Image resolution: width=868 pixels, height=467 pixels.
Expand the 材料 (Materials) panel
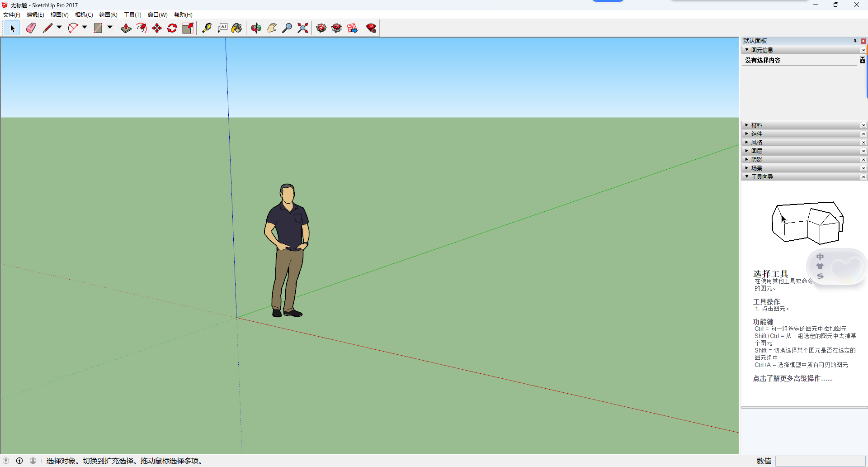click(x=757, y=125)
